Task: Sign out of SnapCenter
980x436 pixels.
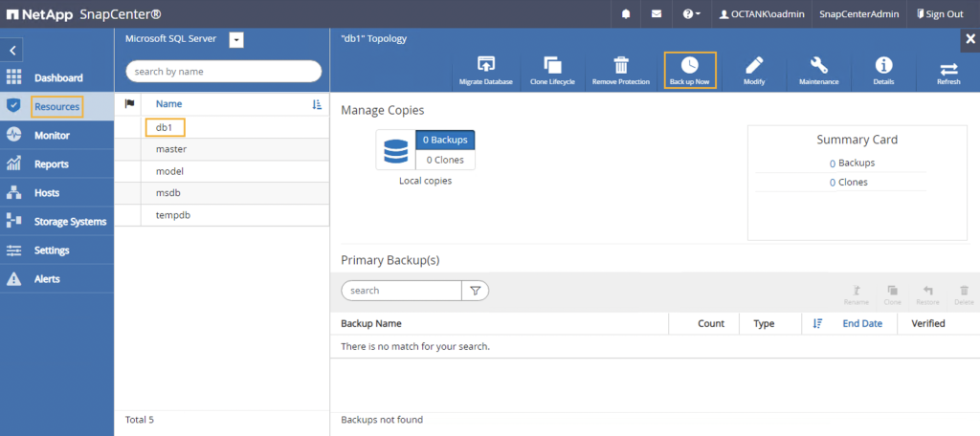Action: point(940,13)
